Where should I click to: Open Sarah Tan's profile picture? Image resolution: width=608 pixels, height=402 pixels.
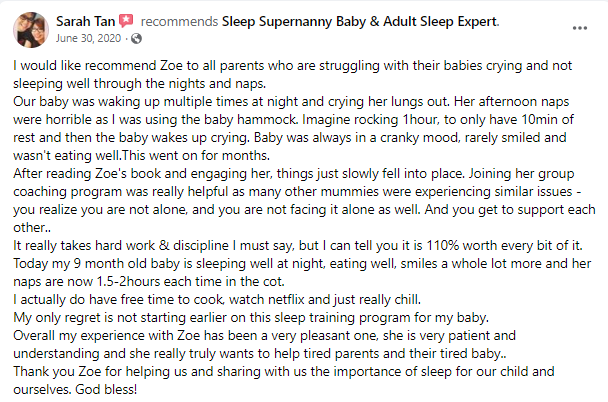tap(31, 30)
